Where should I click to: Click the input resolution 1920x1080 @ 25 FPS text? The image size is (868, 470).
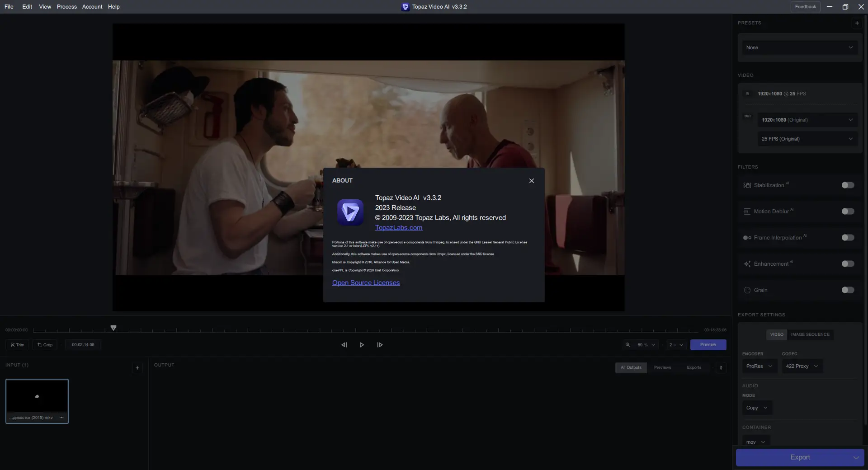point(782,94)
